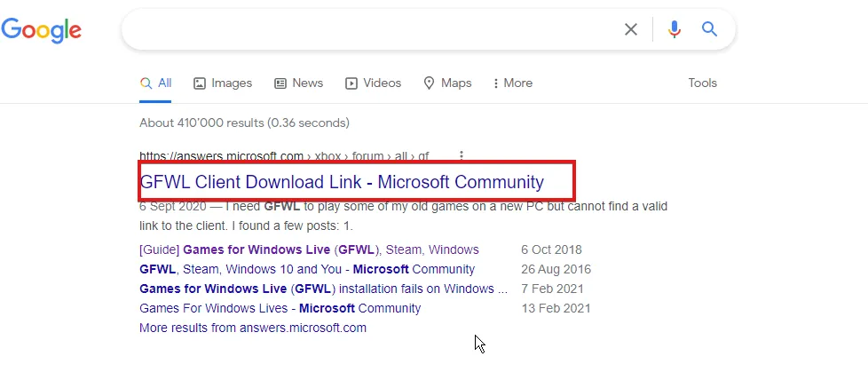Screen dimensions: 868x372
Task: Click the magnifying glass search button
Action: coord(709,29)
